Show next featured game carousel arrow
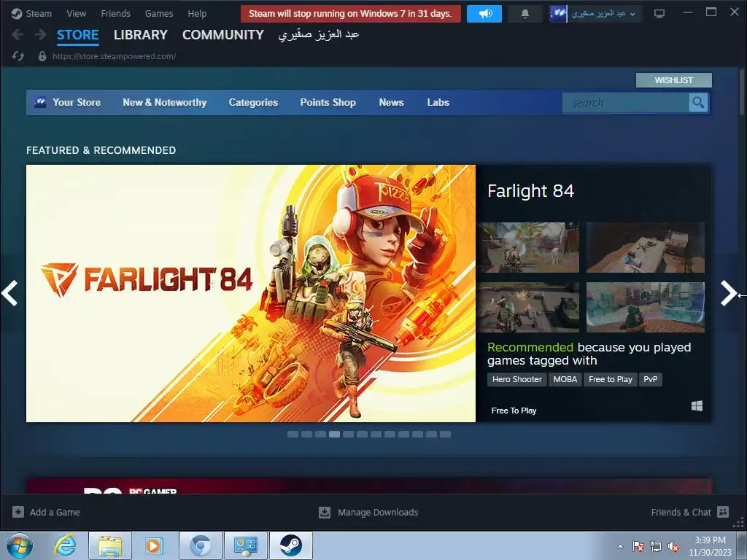The width and height of the screenshot is (747, 560). [729, 293]
